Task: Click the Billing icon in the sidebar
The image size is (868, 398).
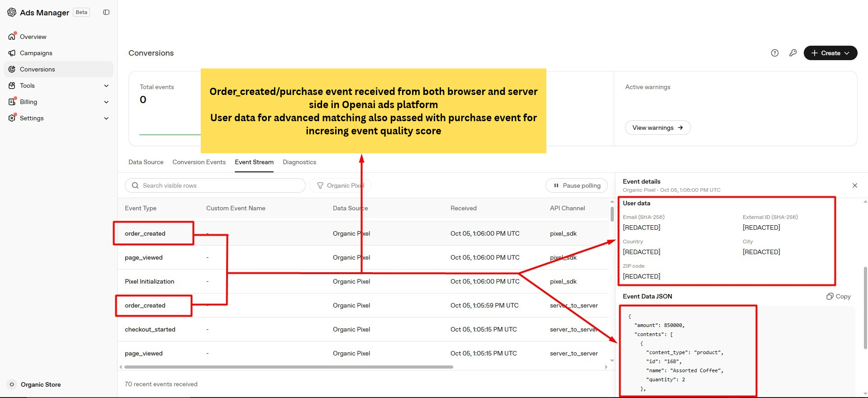Action: click(x=12, y=102)
